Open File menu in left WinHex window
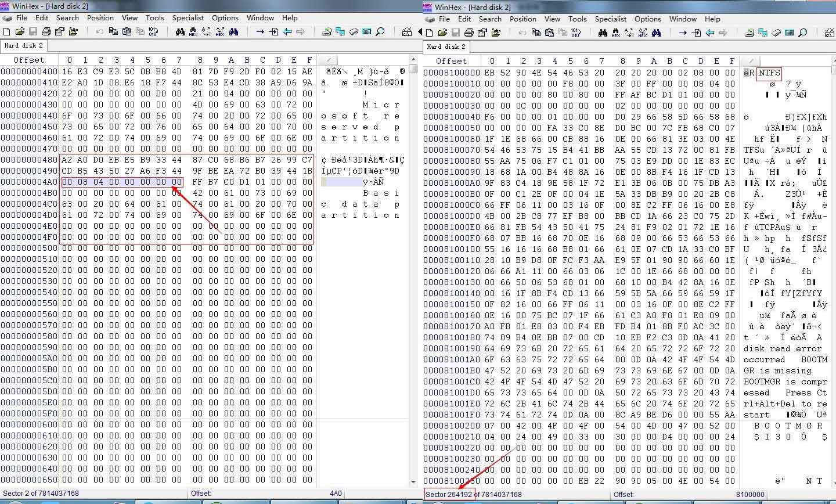Viewport: 836px width, 504px height. (x=21, y=17)
